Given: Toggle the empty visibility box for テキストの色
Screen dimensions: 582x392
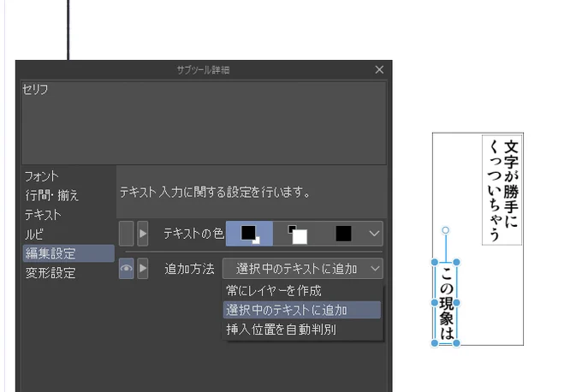Looking at the screenshot, I should 126,234.
